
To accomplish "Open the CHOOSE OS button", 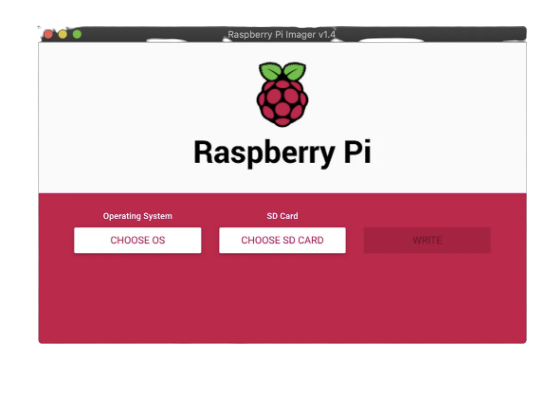I will tap(137, 240).
